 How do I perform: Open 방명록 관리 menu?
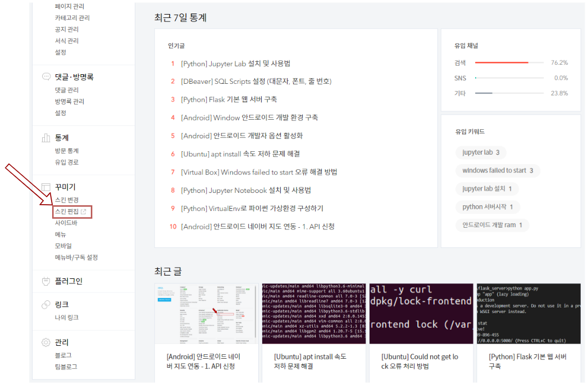[x=70, y=101]
